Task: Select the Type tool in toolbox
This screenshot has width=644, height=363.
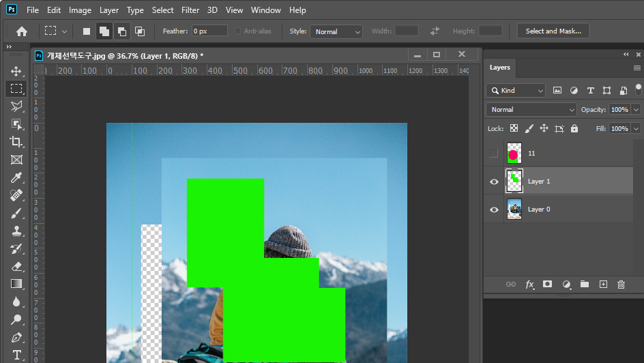Action: pos(16,354)
